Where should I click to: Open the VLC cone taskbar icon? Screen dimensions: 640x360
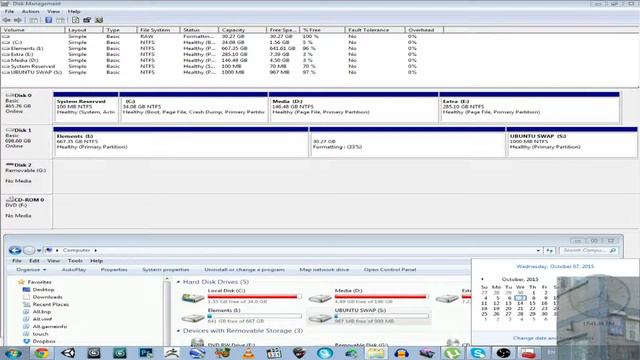pyautogui.click(x=249, y=353)
